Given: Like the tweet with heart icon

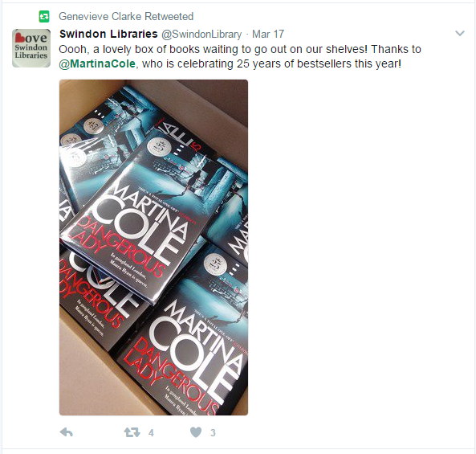Looking at the screenshot, I should tap(196, 432).
